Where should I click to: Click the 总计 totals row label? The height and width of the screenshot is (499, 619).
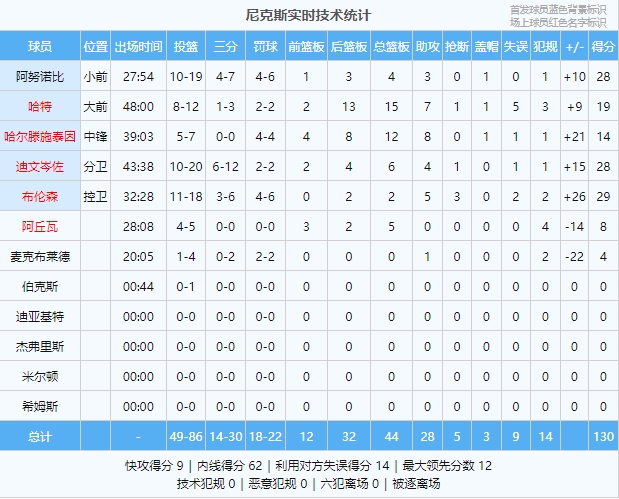click(40, 436)
